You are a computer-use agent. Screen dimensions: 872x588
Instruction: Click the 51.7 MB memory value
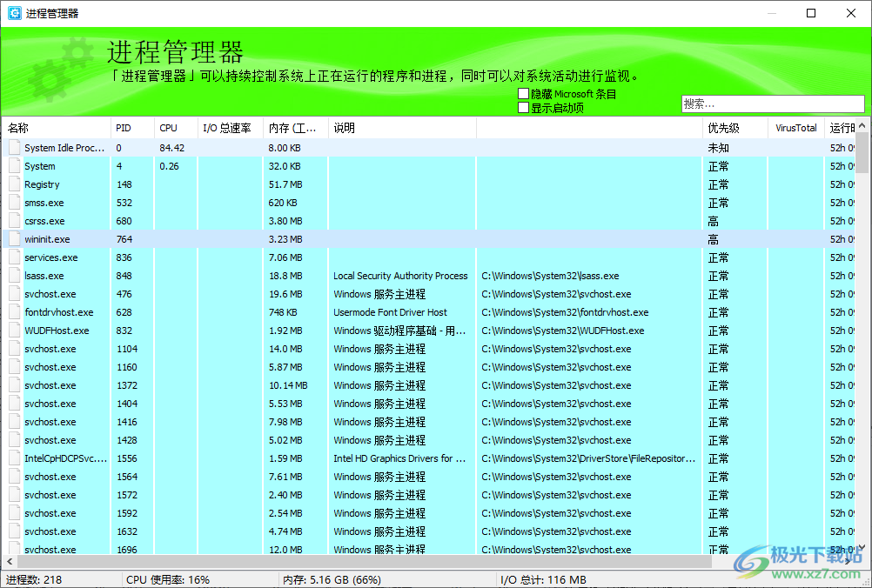point(285,184)
